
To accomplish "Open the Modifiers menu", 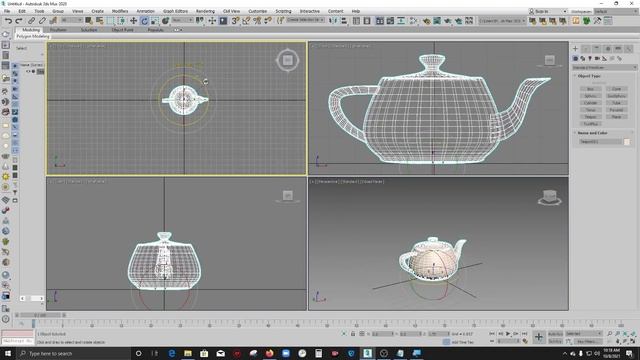I will click(x=120, y=11).
